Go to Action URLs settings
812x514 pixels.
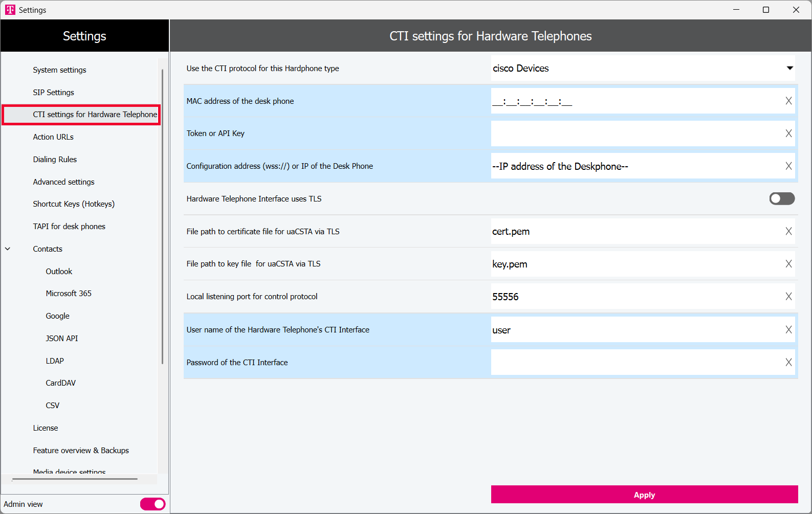pyautogui.click(x=53, y=137)
